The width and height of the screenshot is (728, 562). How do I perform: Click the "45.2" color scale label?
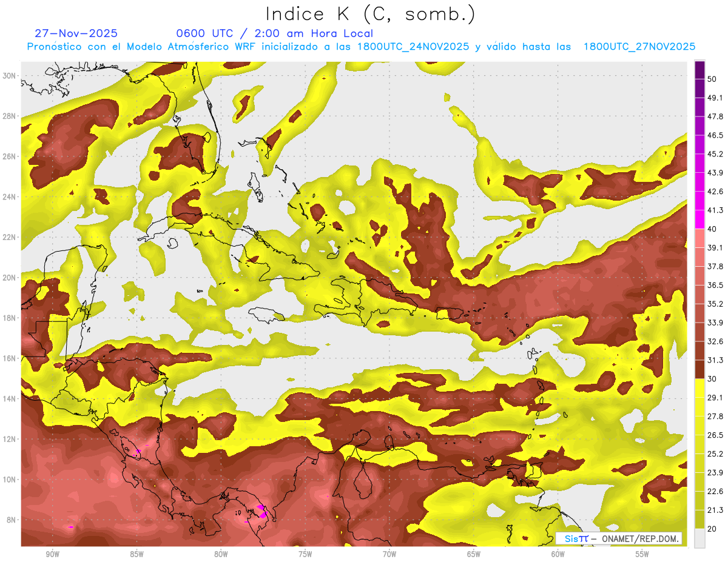click(715, 154)
